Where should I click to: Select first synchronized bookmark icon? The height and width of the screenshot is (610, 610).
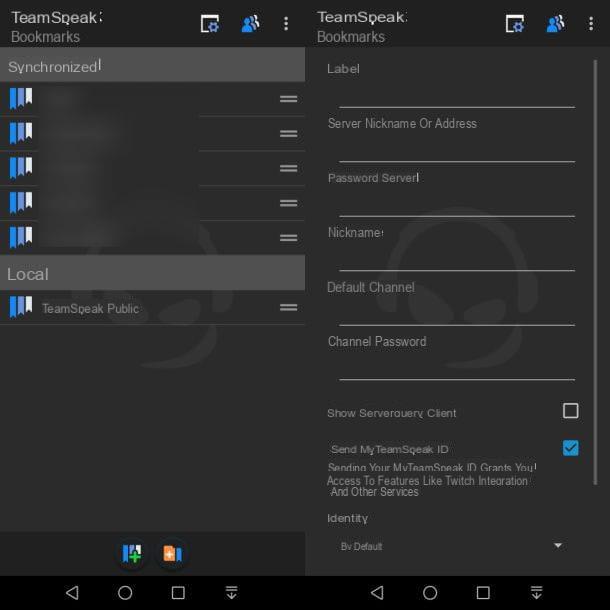pyautogui.click(x=21, y=98)
